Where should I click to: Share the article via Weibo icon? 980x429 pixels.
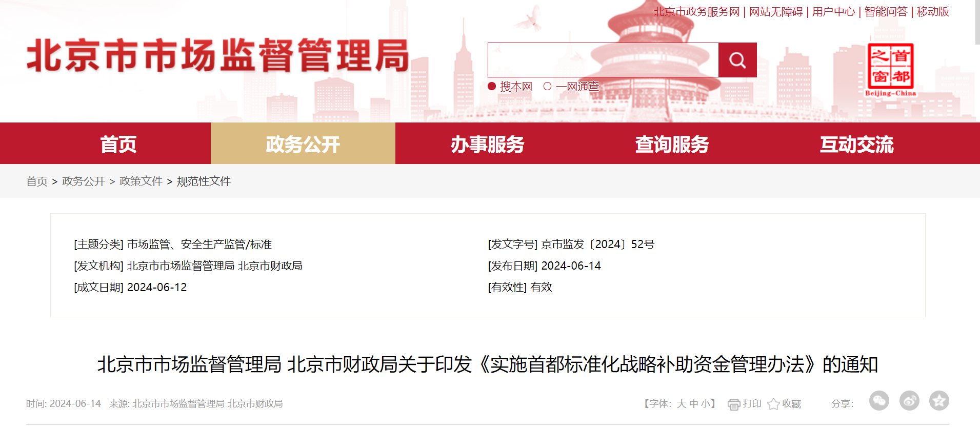pyautogui.click(x=909, y=401)
